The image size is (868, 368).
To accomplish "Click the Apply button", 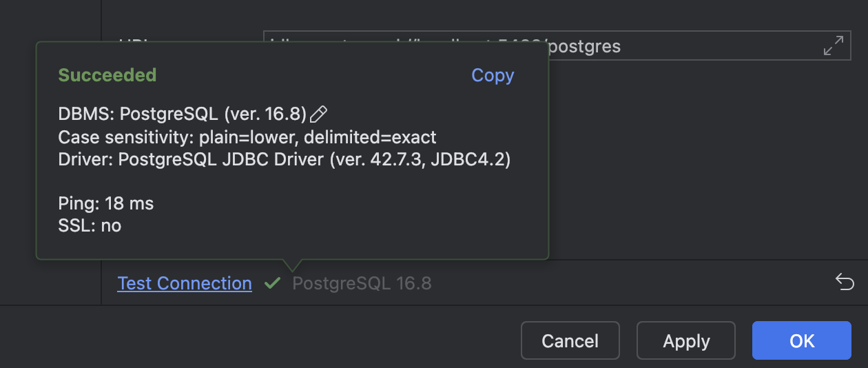I will pos(686,340).
